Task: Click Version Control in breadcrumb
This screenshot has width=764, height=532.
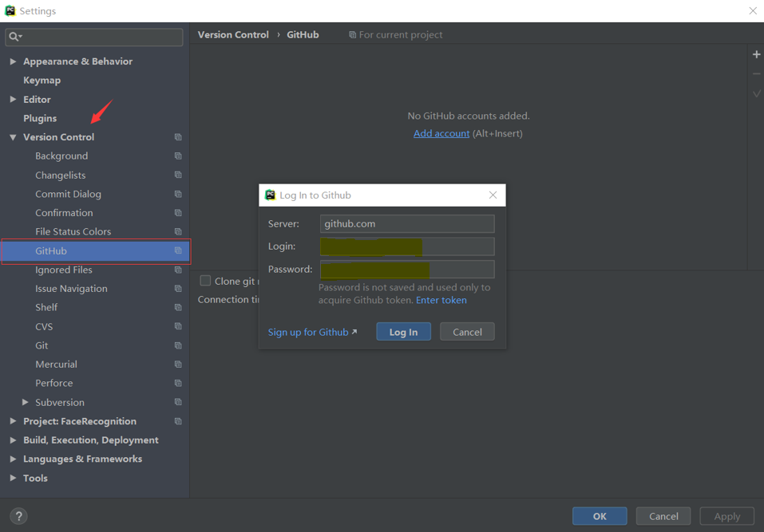Action: point(233,34)
